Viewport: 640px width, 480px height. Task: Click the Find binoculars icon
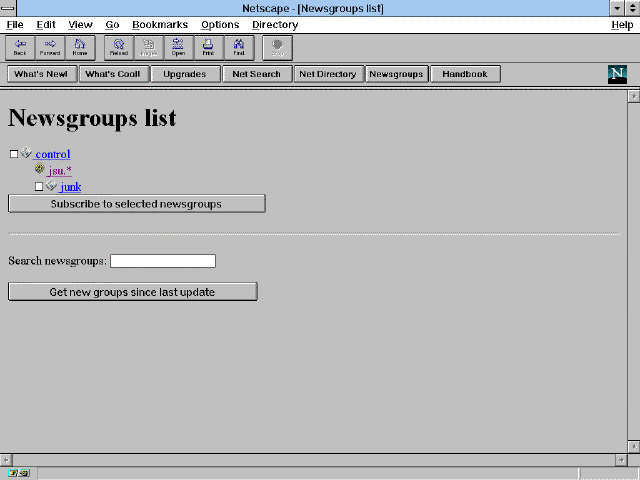click(x=239, y=48)
